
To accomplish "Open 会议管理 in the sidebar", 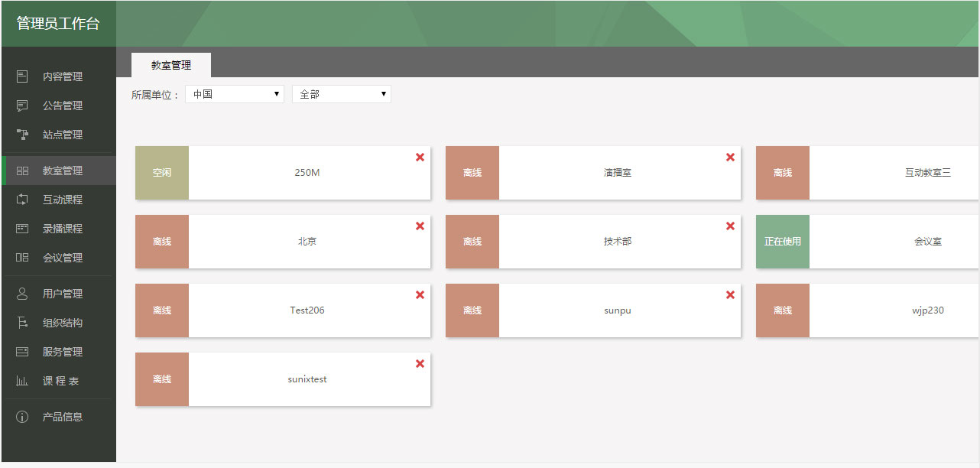I will (x=59, y=258).
